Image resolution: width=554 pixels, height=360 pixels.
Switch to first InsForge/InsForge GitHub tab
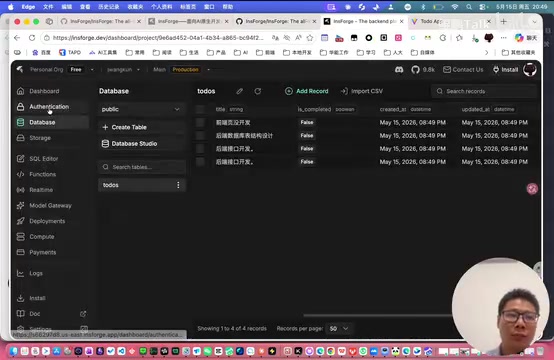(x=100, y=22)
